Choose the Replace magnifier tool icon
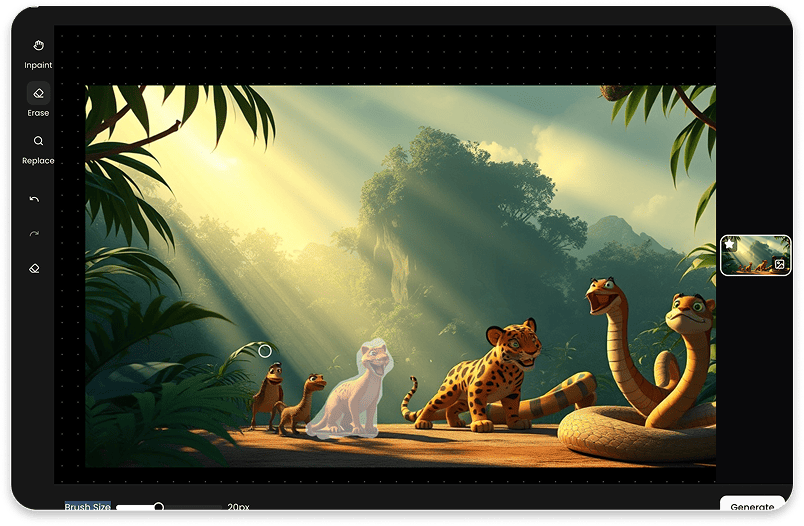Screen dimensions: 804x526 click(38, 141)
